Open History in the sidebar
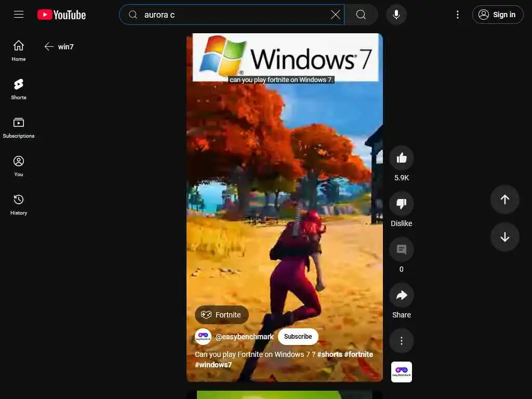Image resolution: width=532 pixels, height=399 pixels. pos(19,205)
